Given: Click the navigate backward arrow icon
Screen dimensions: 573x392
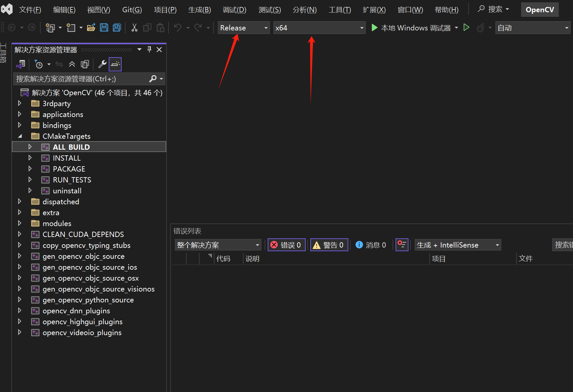Looking at the screenshot, I should tap(12, 27).
